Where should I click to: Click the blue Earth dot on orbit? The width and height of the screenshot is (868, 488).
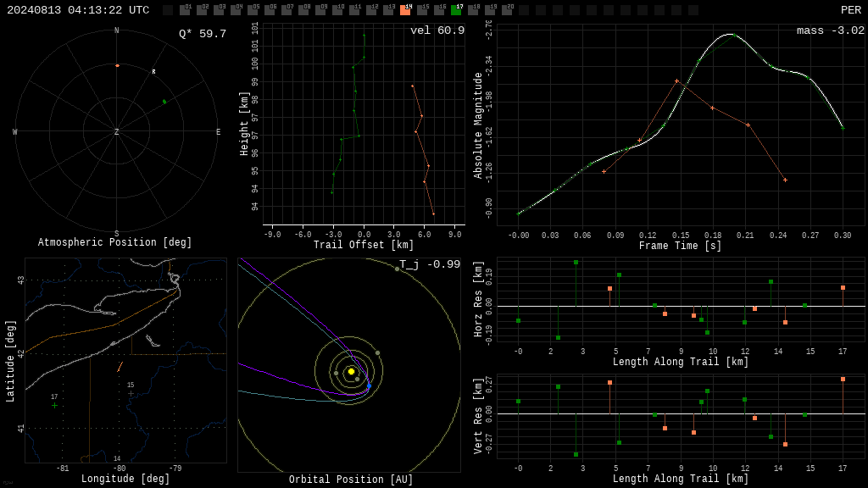(370, 385)
